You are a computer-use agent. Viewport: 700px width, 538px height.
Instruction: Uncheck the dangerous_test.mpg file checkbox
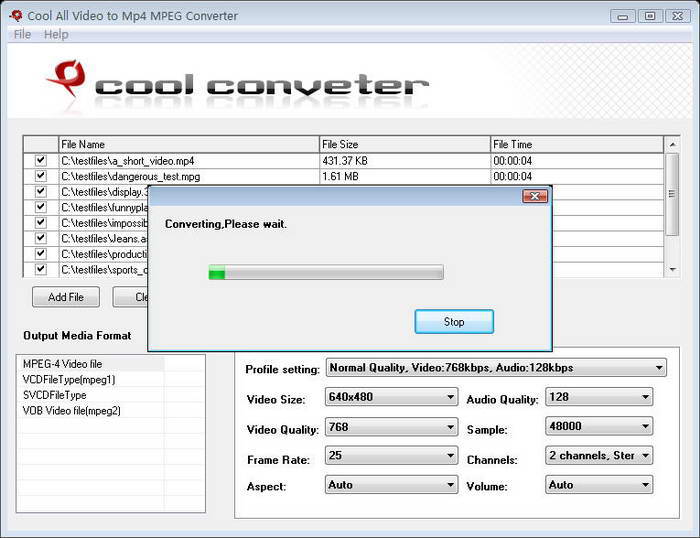[41, 176]
